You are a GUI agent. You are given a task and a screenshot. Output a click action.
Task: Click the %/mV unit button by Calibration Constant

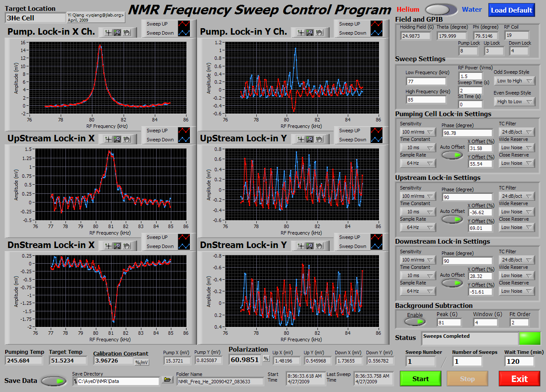(x=142, y=363)
